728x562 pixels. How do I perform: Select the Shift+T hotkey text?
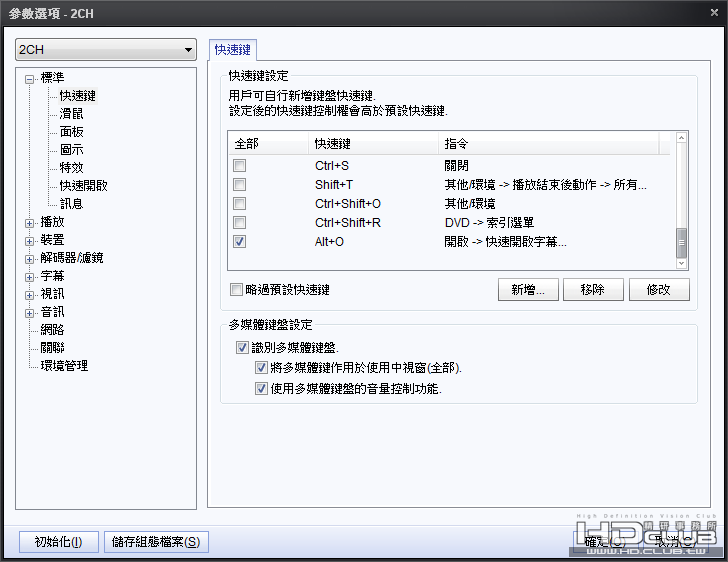click(x=333, y=185)
